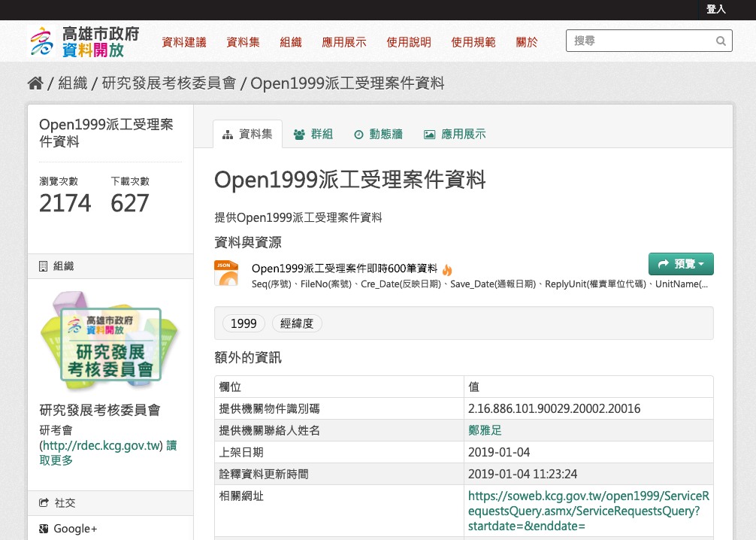Click the Google+ share icon

click(x=44, y=529)
